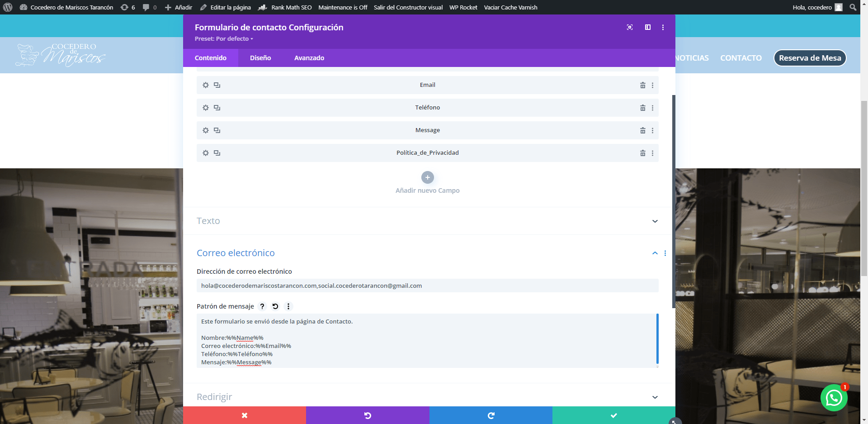
Task: Open settings for Política_de_Privacidad field
Action: (x=206, y=153)
